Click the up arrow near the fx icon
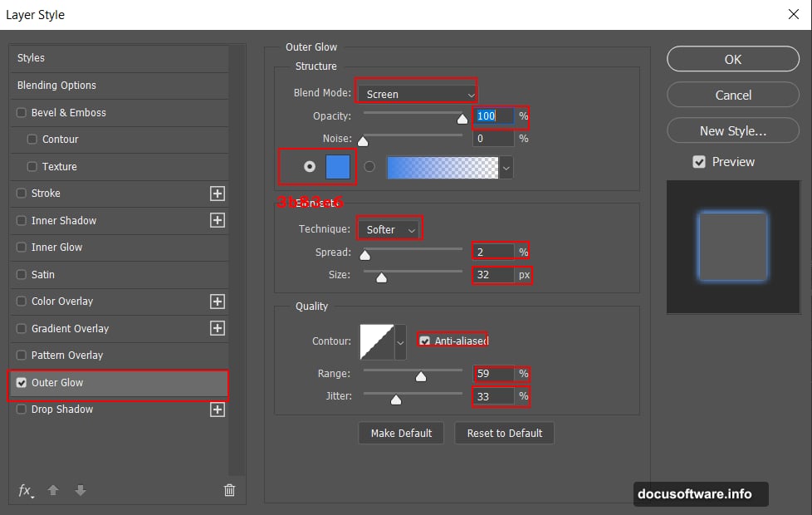Viewport: 812px width, 515px height. 52,490
